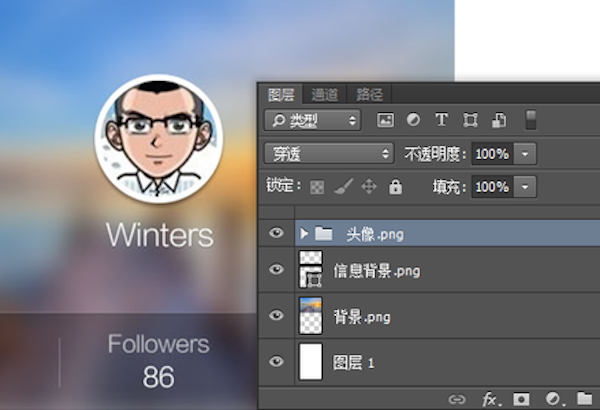Filter layers by shape layer icon
600x410 pixels.
point(470,120)
